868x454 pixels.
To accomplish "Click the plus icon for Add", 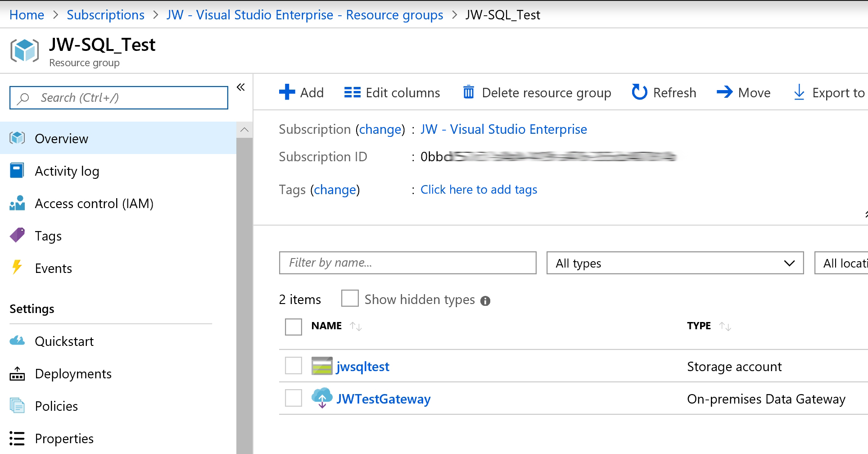I will (287, 92).
